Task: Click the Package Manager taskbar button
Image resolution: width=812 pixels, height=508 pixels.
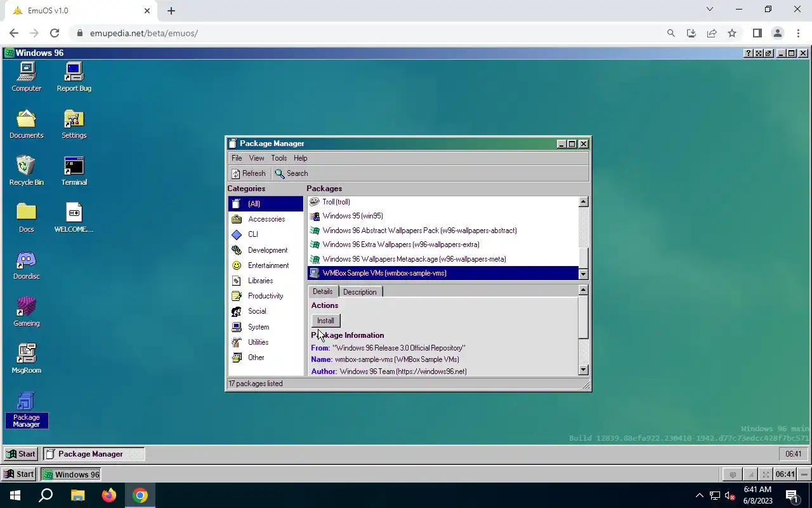Action: [x=93, y=454]
